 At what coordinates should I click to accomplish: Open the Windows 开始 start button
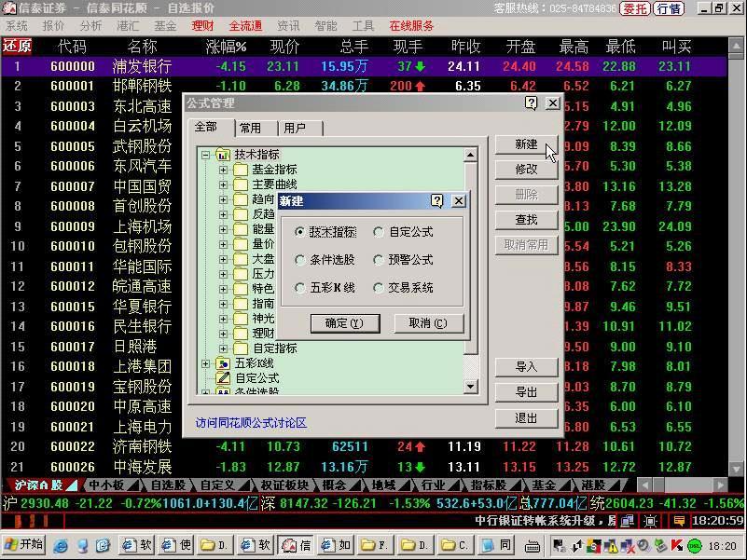tap(24, 545)
